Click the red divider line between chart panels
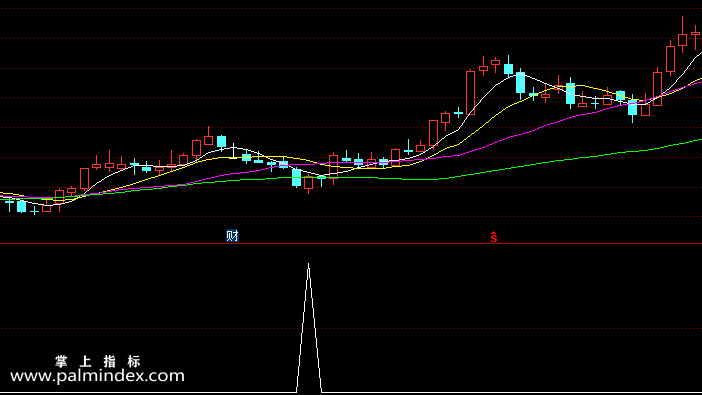702x395 pixels. coord(351,244)
